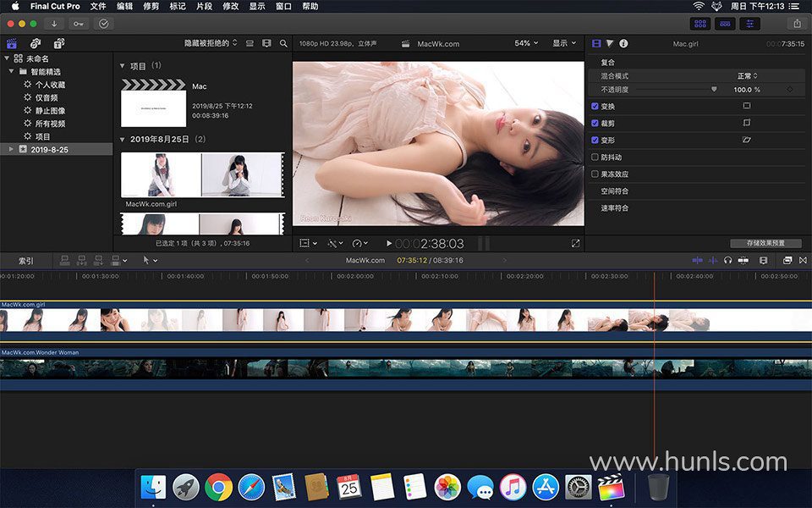Click the Transform onscreen control icon
Viewport: 812px width, 508px height.
pos(746,106)
